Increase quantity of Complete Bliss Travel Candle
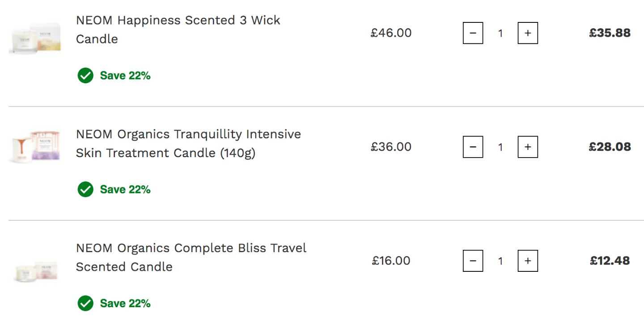644x326 pixels. (x=528, y=261)
